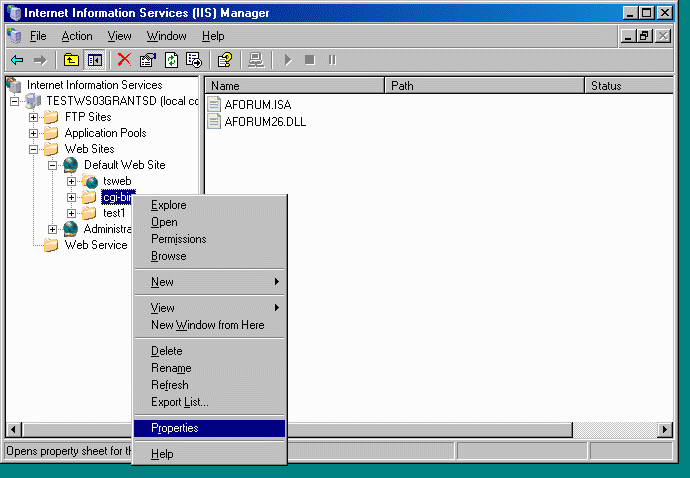690x478 pixels.
Task: Choose Help in the context menu
Action: point(209,454)
